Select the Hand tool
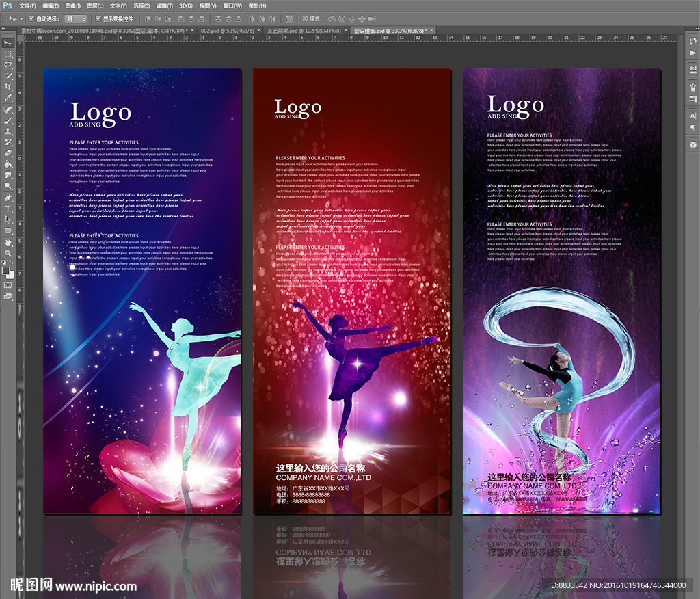The image size is (700, 599). (8, 243)
